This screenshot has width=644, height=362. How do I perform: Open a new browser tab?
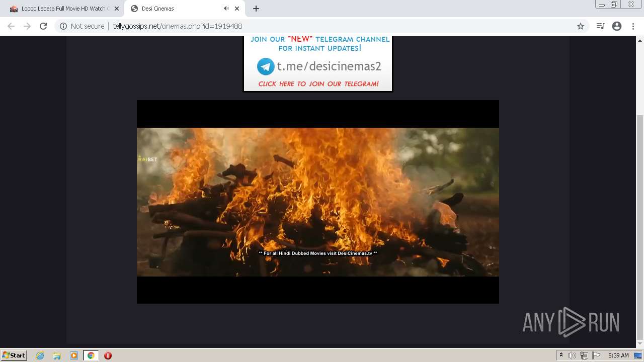click(x=256, y=9)
